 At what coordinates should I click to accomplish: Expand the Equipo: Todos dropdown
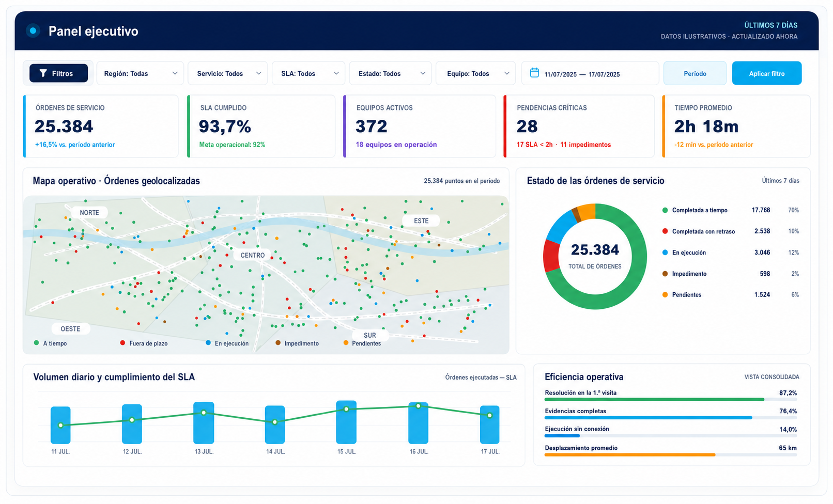click(x=476, y=73)
